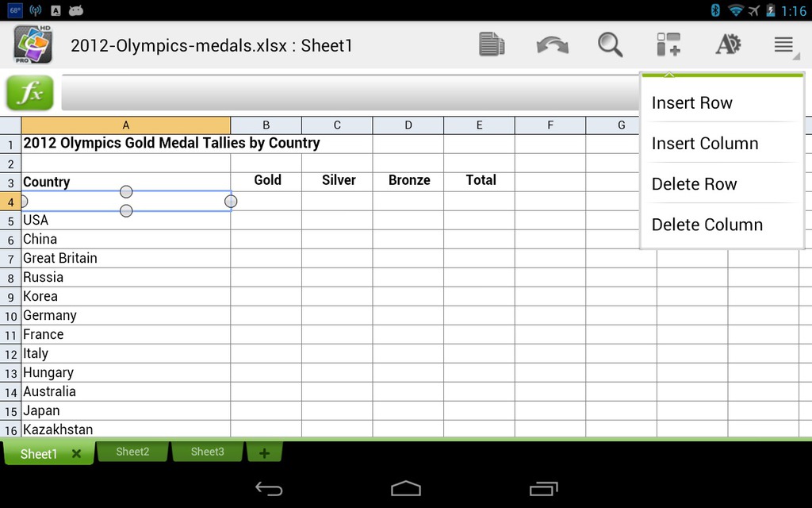This screenshot has height=508, width=812.
Task: Add a new sheet with plus tab
Action: (264, 452)
